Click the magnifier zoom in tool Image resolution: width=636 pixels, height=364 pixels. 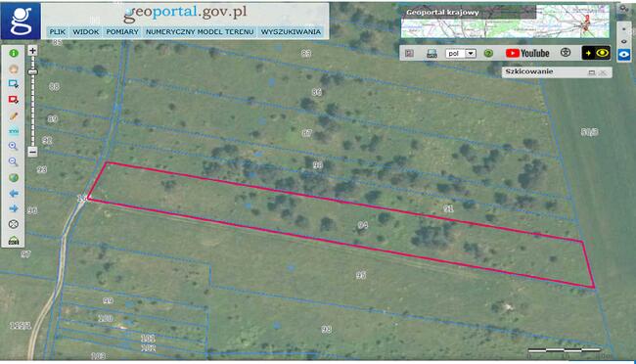(14, 146)
